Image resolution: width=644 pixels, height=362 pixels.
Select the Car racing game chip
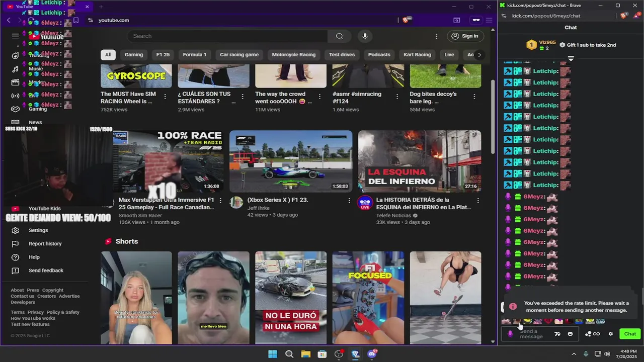point(239,55)
